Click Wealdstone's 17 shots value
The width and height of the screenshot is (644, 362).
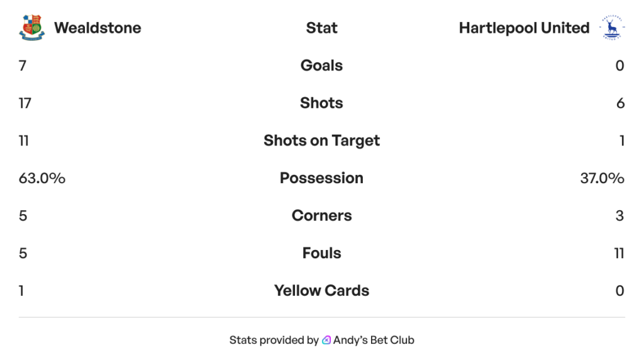click(x=25, y=103)
